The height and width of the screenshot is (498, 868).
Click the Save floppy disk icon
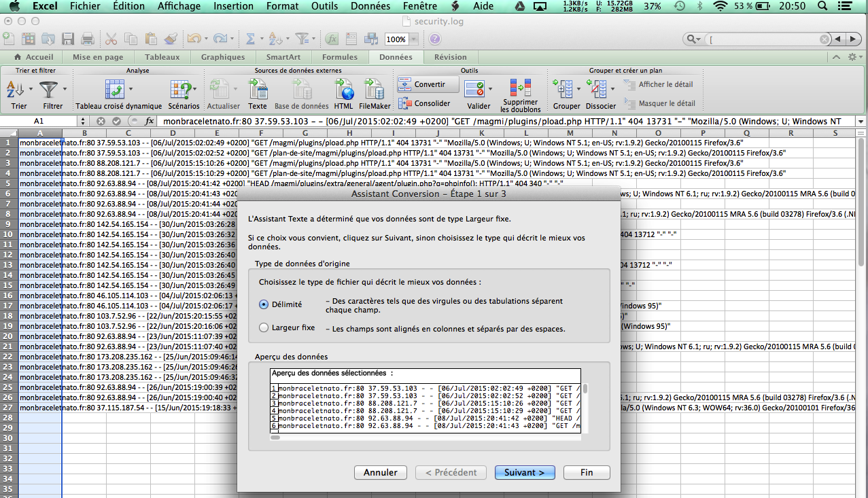[x=68, y=39]
